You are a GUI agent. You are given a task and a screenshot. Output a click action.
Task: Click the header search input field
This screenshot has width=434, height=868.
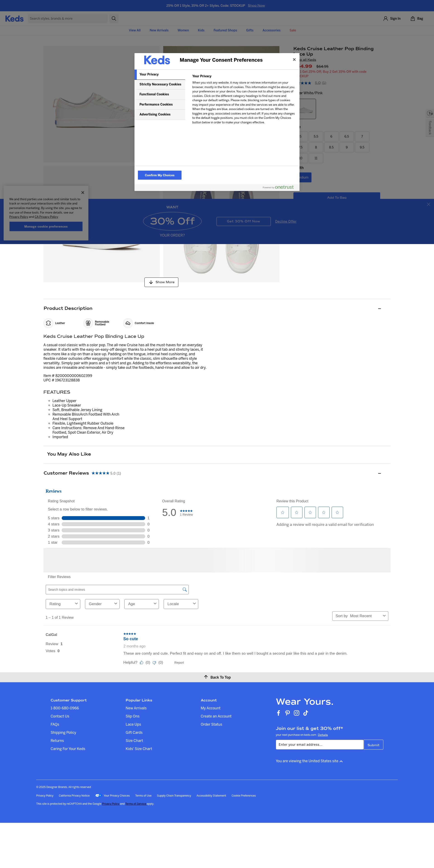point(67,19)
